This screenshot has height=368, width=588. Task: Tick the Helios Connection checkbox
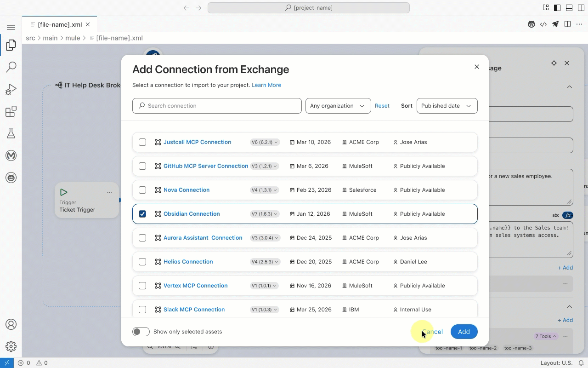pos(142,262)
